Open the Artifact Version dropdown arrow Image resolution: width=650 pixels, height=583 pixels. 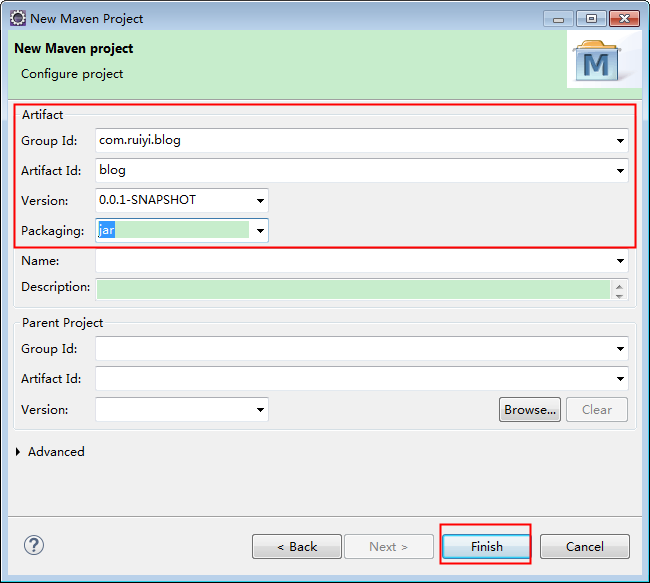point(260,201)
